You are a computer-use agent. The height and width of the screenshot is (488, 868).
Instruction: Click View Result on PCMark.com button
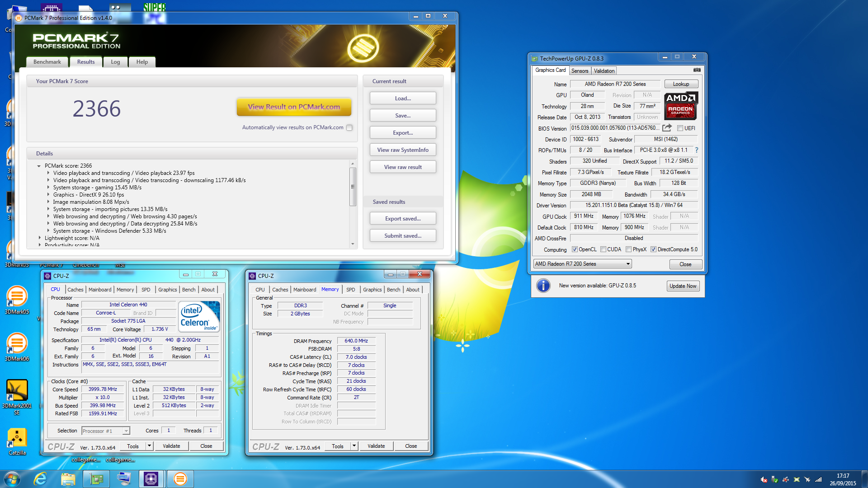point(294,107)
